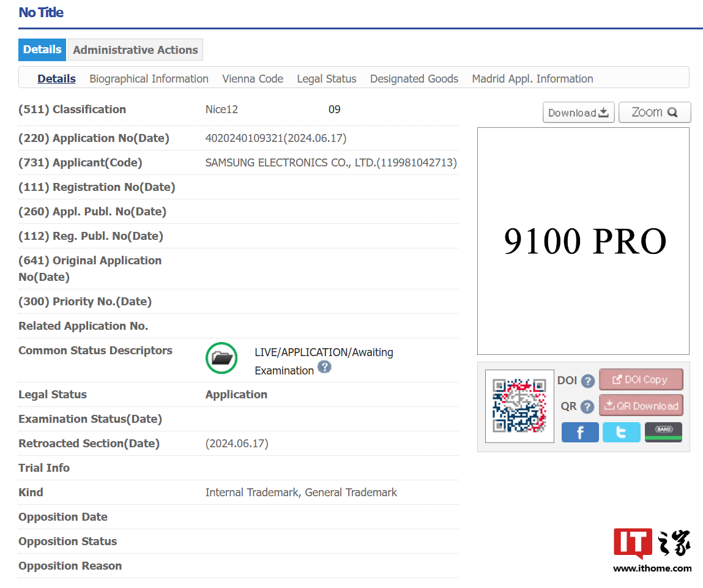The height and width of the screenshot is (588, 703).
Task: Click the (112) Reg. Publ. No(Date) label
Action: tap(91, 236)
